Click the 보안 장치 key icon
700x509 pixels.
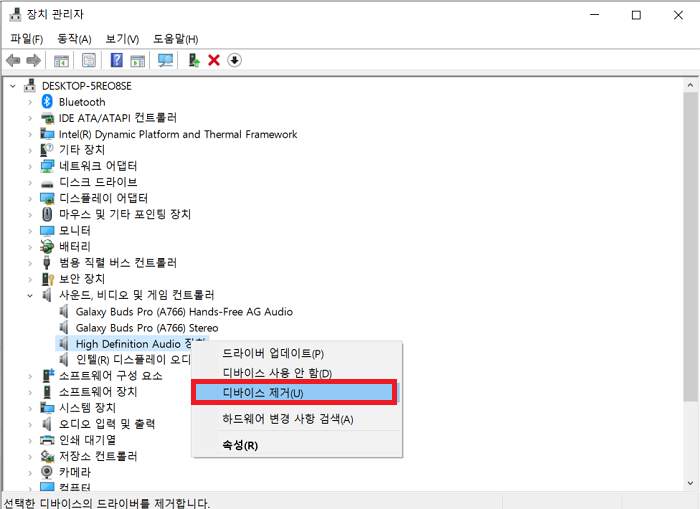pos(47,279)
